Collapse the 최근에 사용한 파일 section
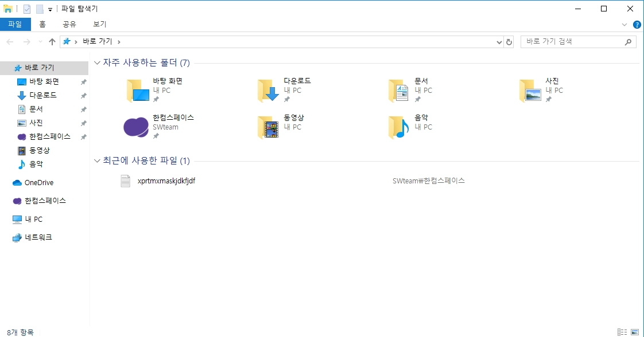Image resolution: width=644 pixels, height=337 pixels. pos(97,160)
